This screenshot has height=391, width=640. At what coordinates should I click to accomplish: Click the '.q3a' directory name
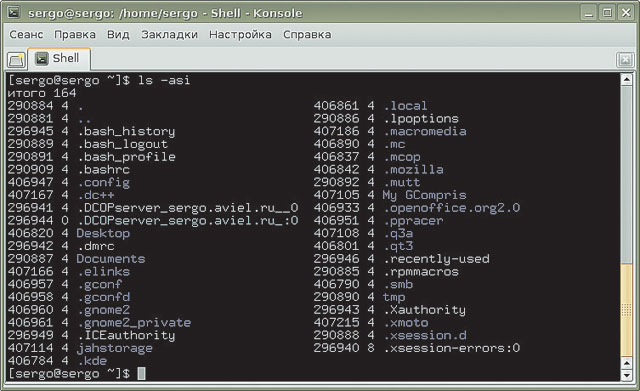click(x=398, y=233)
